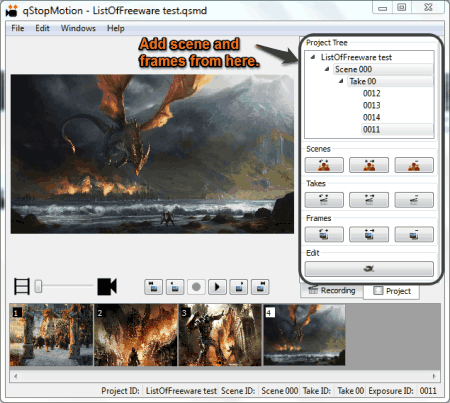Click the qStopMotion title bar app icon
The width and height of the screenshot is (450, 403).
(12, 11)
